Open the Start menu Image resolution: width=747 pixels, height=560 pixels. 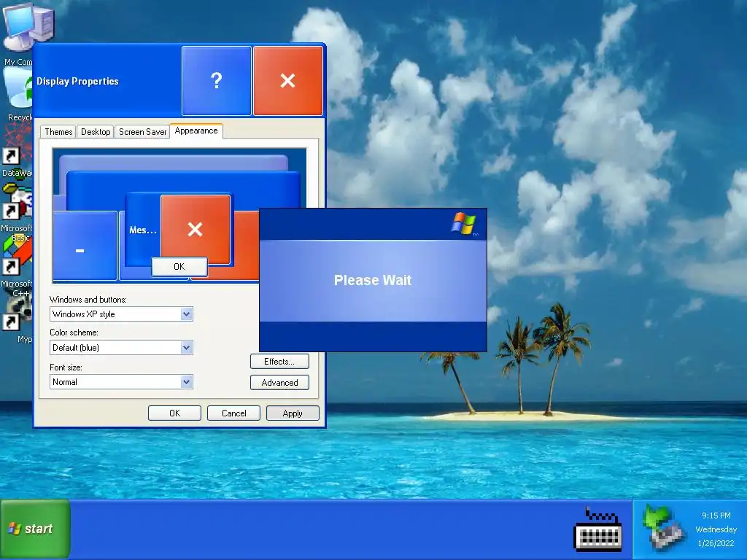(35, 529)
